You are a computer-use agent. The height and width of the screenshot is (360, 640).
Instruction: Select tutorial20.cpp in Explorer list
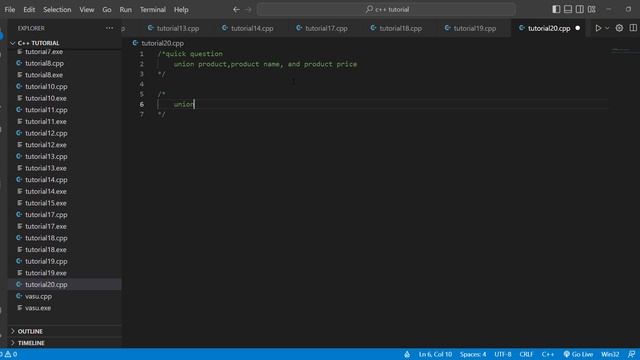(x=65, y=284)
